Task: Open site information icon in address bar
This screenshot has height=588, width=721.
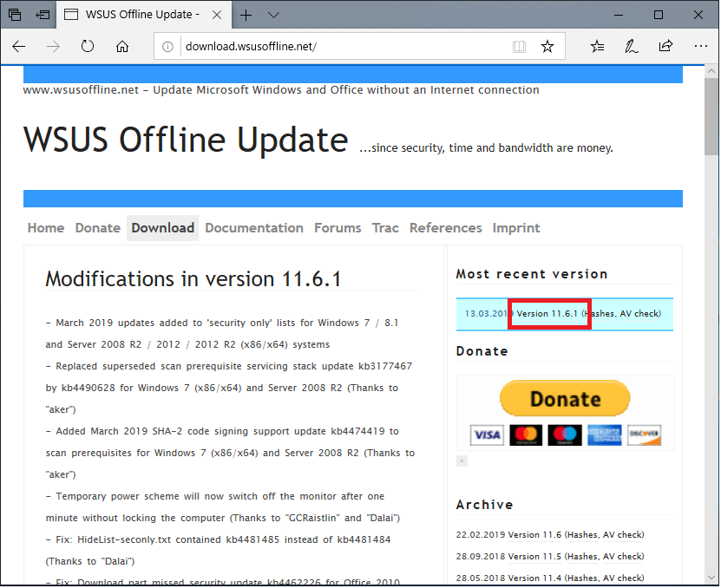Action: 167,47
